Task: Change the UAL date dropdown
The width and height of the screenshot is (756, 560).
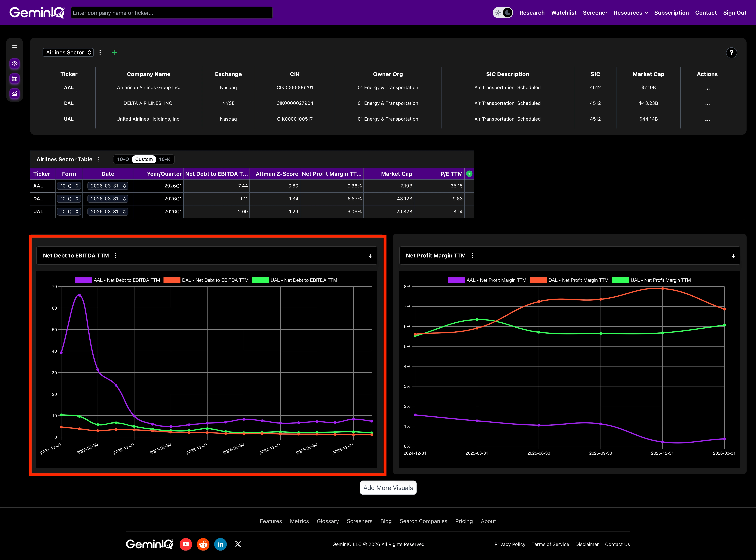Action: pyautogui.click(x=108, y=211)
